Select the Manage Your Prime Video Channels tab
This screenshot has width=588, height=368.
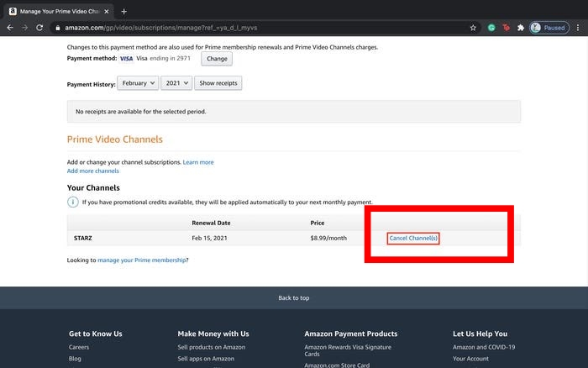(x=59, y=12)
